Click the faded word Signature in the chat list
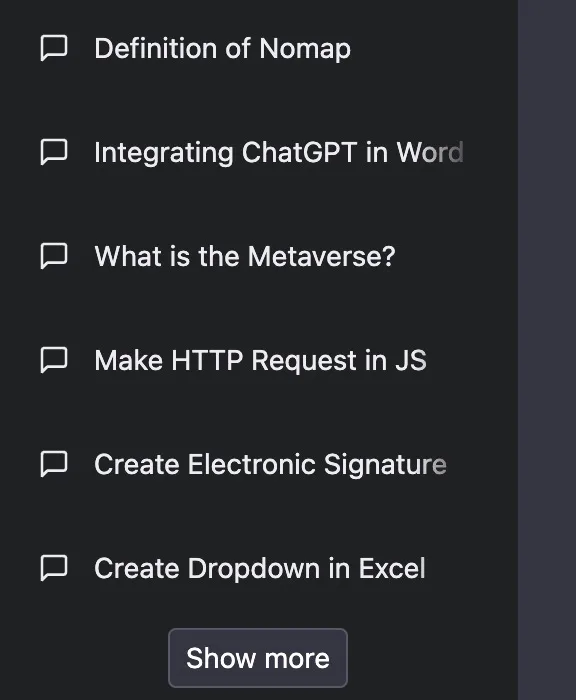 tap(385, 465)
